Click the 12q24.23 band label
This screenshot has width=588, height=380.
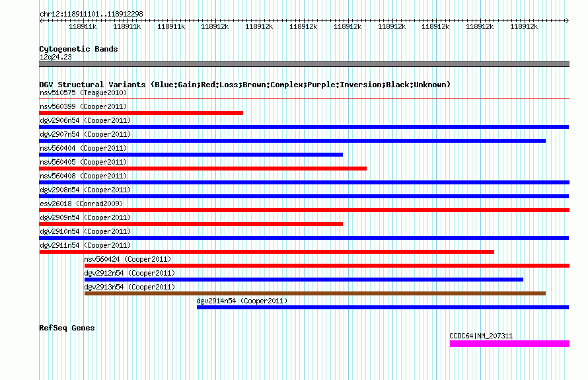point(55,57)
